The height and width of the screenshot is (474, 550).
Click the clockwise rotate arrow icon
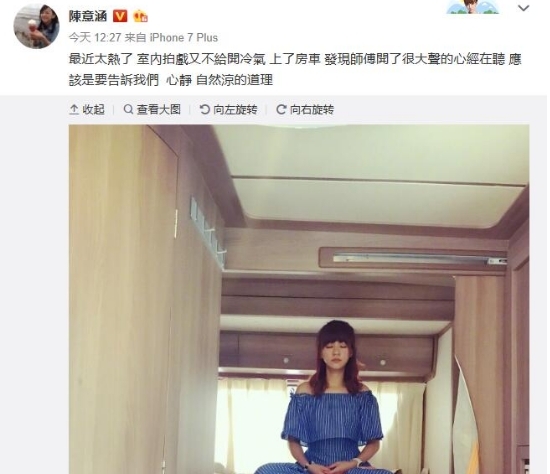[x=281, y=109]
